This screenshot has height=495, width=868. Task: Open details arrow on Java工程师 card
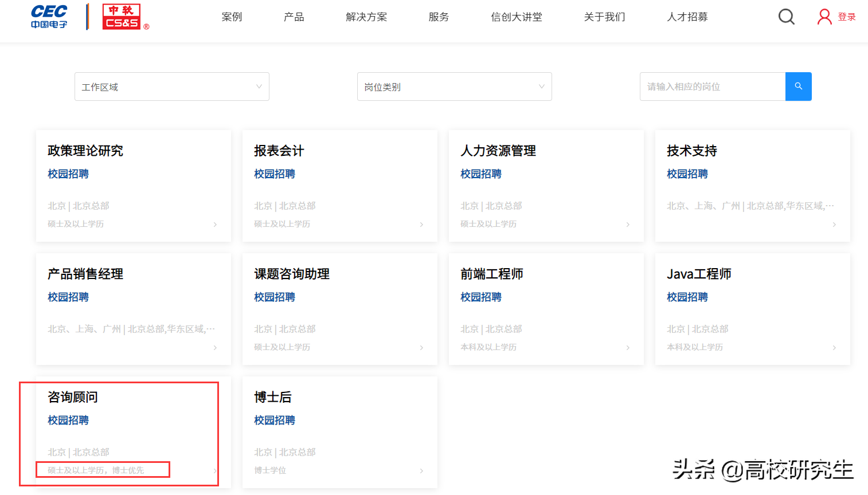[834, 347]
